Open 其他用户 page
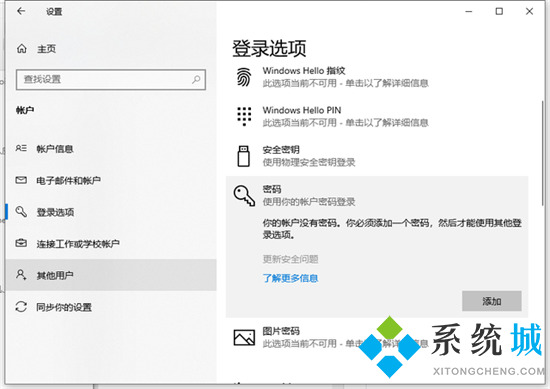This screenshot has width=550, height=389. pyautogui.click(x=111, y=275)
